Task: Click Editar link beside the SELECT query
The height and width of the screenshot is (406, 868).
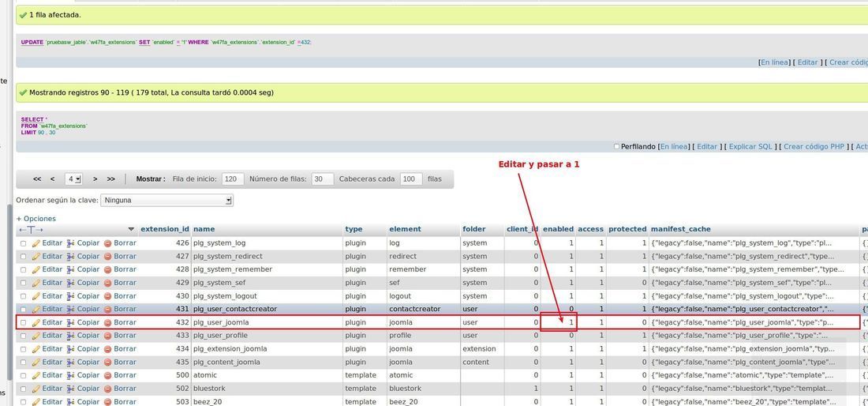Action: (707, 147)
